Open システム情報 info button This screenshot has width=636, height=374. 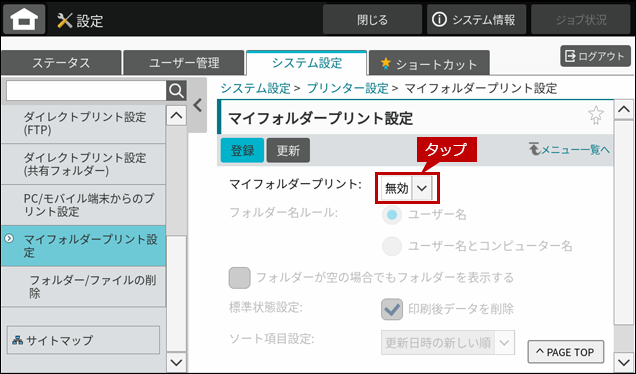(476, 19)
